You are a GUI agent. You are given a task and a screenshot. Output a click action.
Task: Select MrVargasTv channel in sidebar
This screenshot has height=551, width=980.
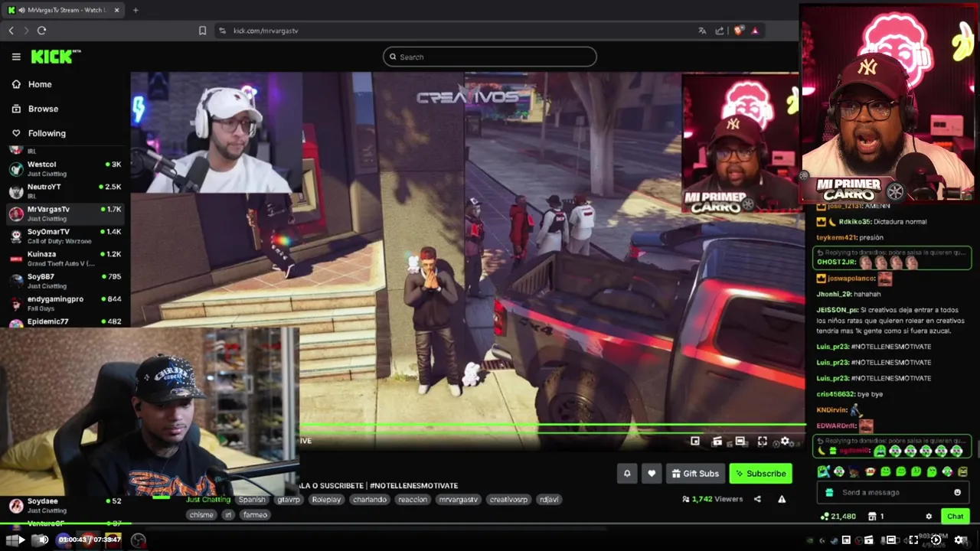[x=64, y=213]
